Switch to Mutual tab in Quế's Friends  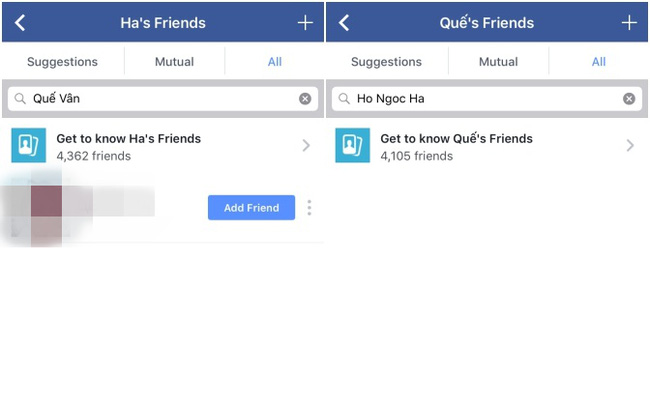tap(498, 62)
